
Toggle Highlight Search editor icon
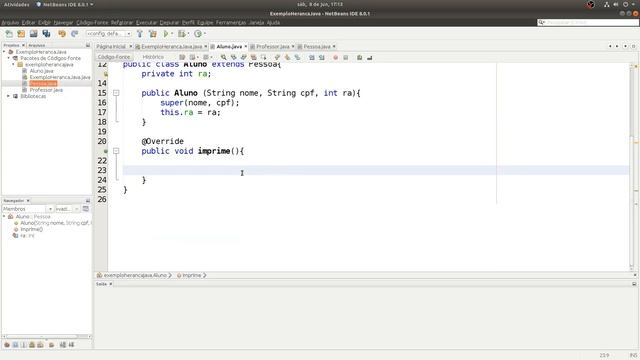[253, 58]
